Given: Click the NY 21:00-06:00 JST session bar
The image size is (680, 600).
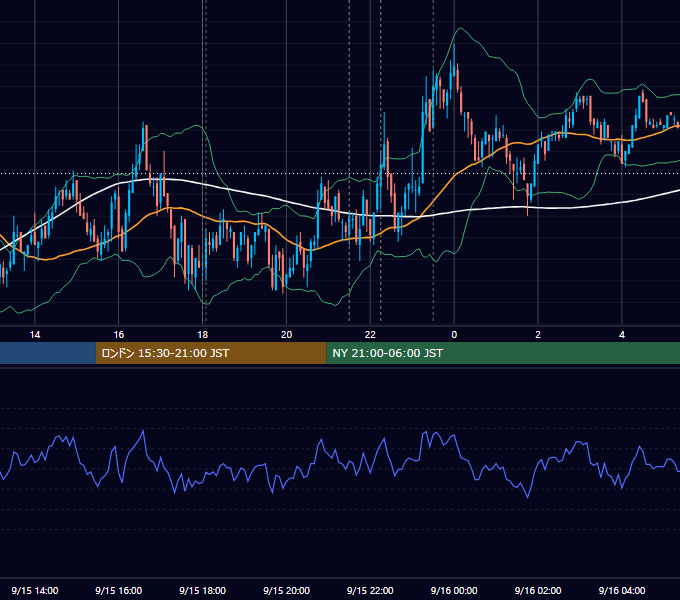Looking at the screenshot, I should pyautogui.click(x=503, y=353).
